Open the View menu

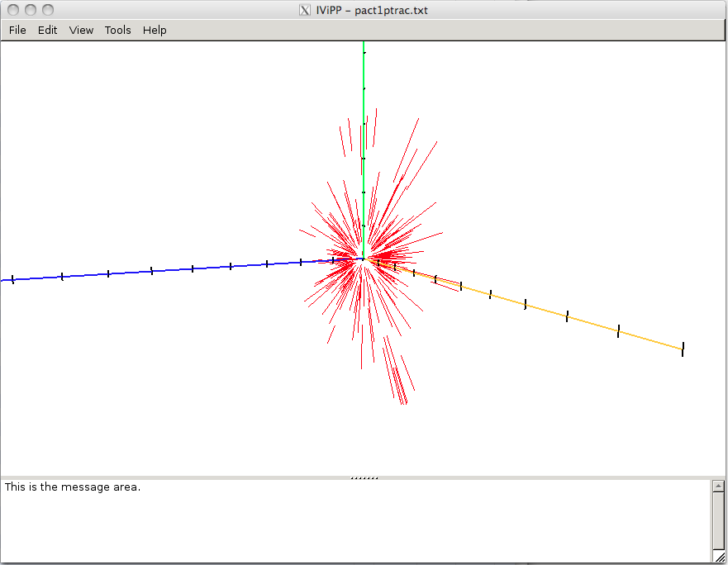(81, 30)
